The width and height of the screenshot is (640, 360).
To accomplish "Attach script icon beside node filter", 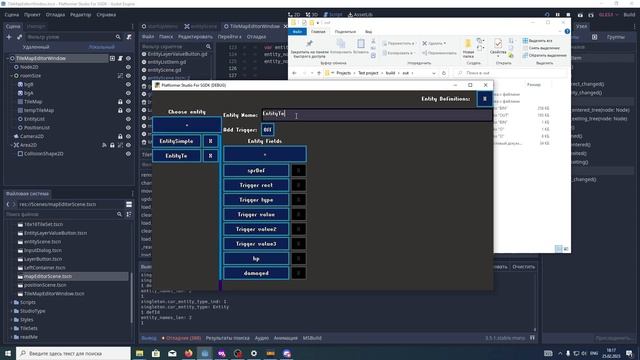I will coord(129,37).
